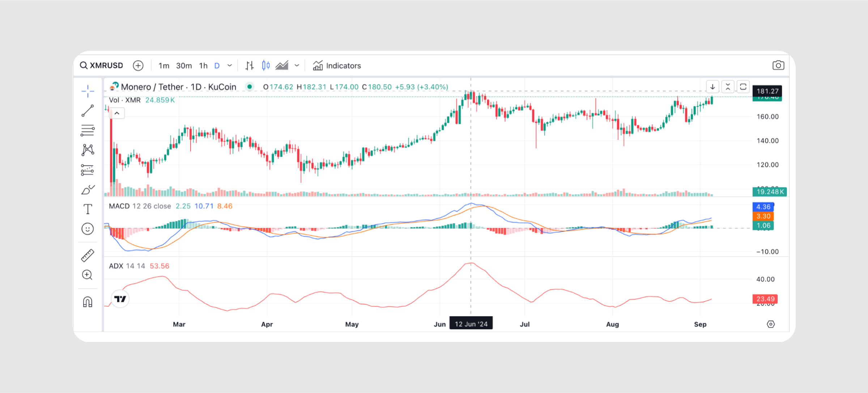The width and height of the screenshot is (868, 393).
Task: Collapse the pane with the chevrons button
Action: coord(728,87)
